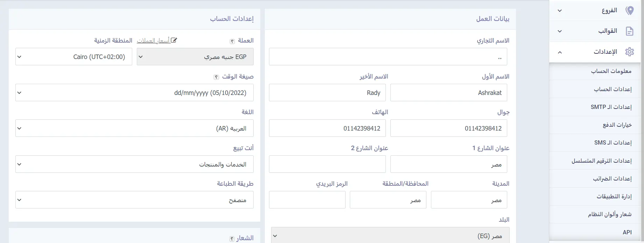This screenshot has height=243, width=644.
Task: Open the currency EGP dropdown
Action: (x=195, y=57)
